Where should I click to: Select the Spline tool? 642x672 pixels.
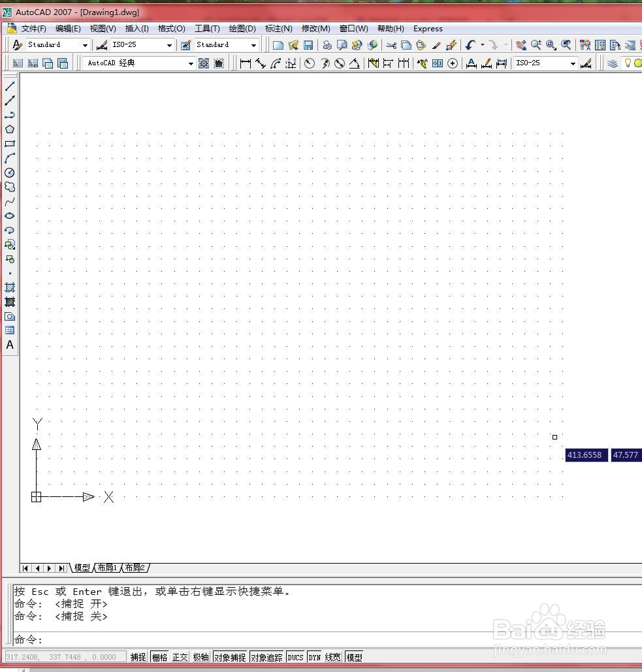click(10, 201)
